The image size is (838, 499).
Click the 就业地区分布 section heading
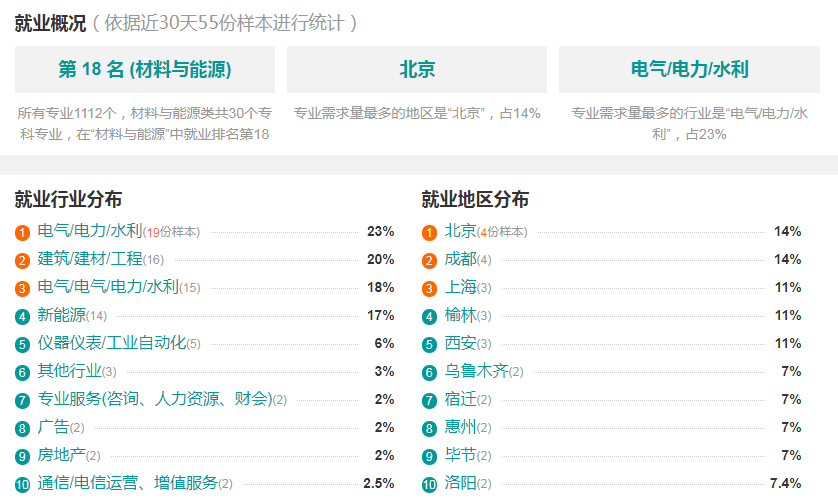(x=475, y=199)
